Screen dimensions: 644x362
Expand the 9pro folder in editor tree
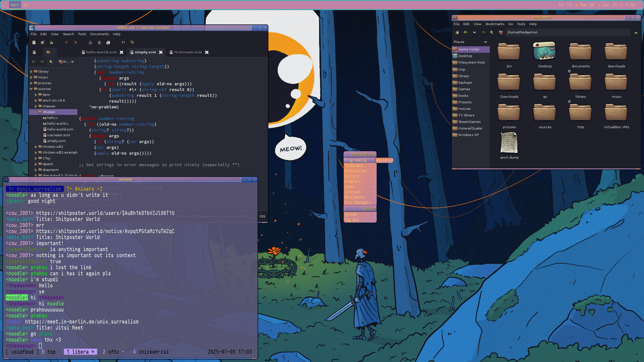[36, 95]
